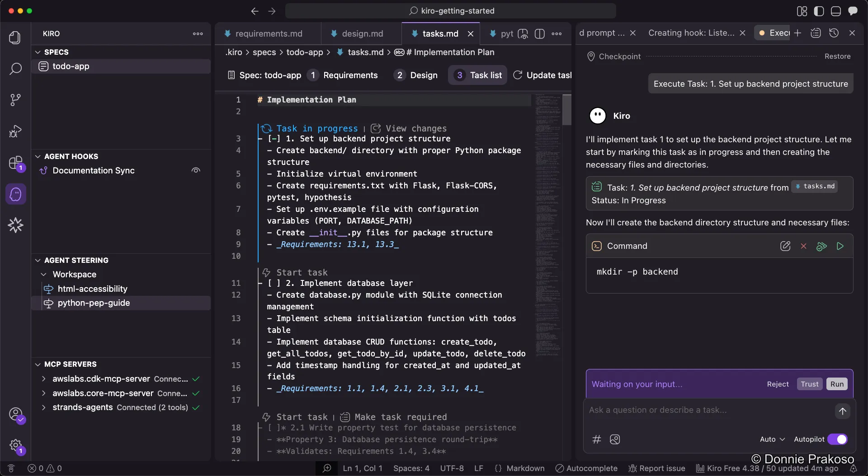Image resolution: width=868 pixels, height=476 pixels.
Task: Click the chat input field
Action: pyautogui.click(x=708, y=410)
